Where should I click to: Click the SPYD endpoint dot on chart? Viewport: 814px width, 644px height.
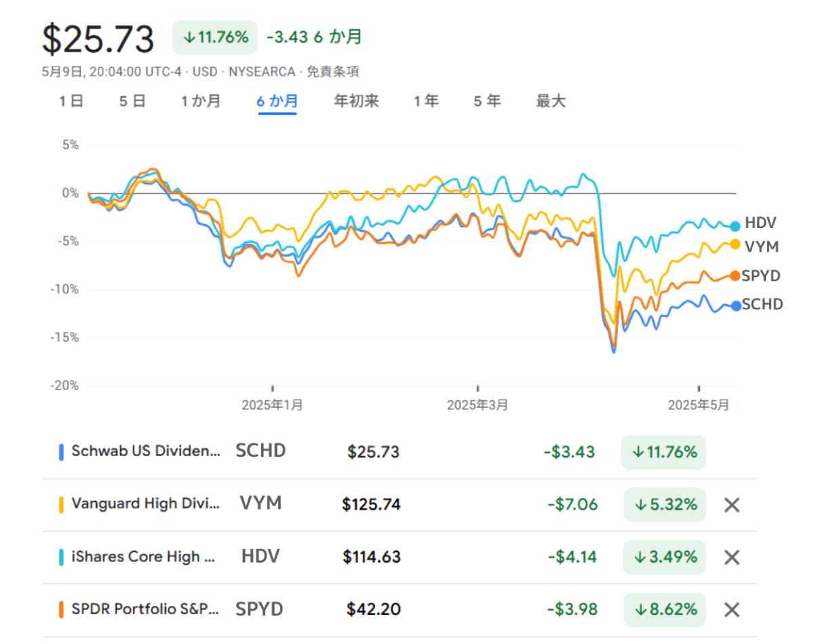click(735, 276)
